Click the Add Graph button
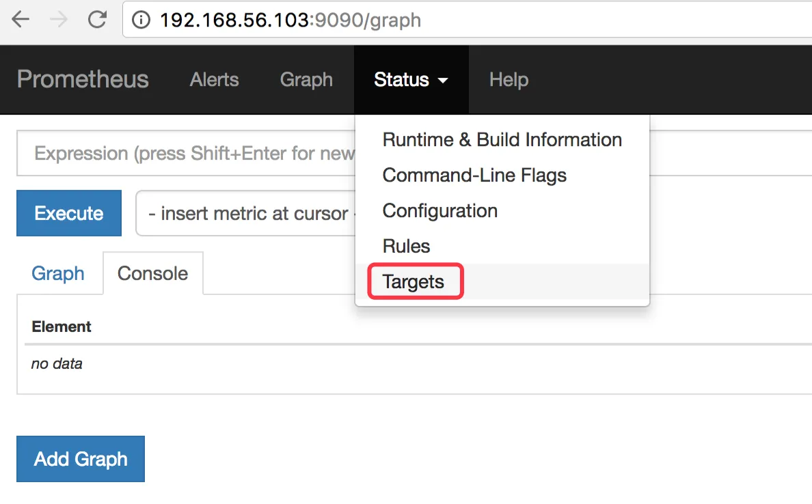The height and width of the screenshot is (504, 812). [x=81, y=459]
